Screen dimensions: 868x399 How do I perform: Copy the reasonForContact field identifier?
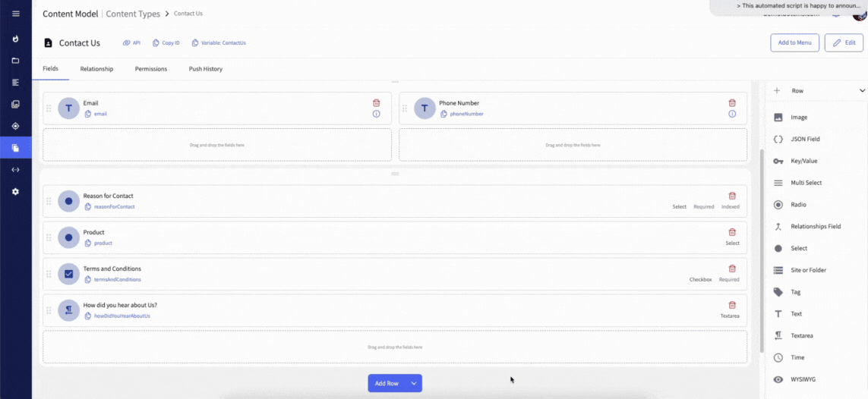[x=88, y=206]
